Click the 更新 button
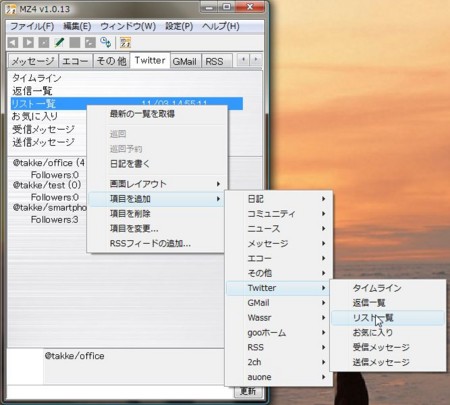450x405 pixels. (248, 391)
